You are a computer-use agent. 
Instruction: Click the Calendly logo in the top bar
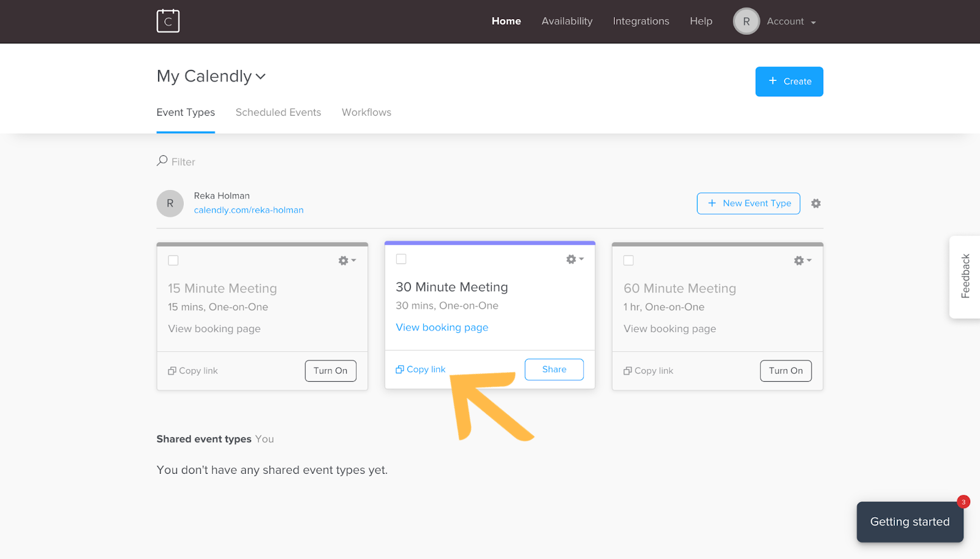coord(168,20)
